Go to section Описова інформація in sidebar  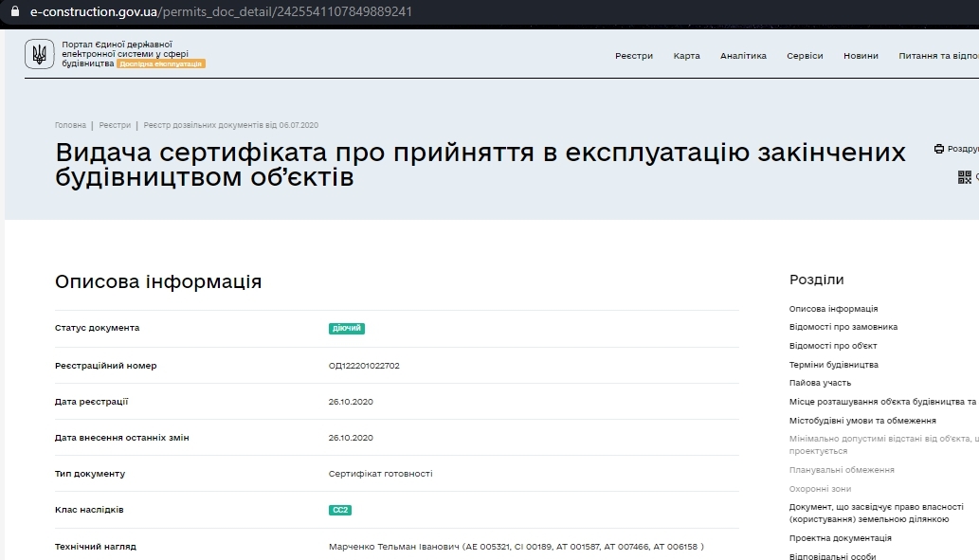click(833, 308)
